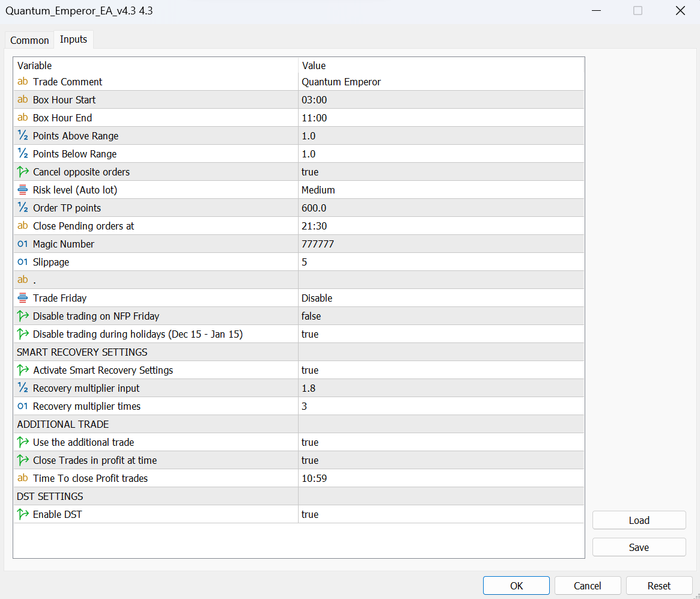The height and width of the screenshot is (599, 700).
Task: Click the ab icon next to Box Hour End
Action: click(x=22, y=118)
